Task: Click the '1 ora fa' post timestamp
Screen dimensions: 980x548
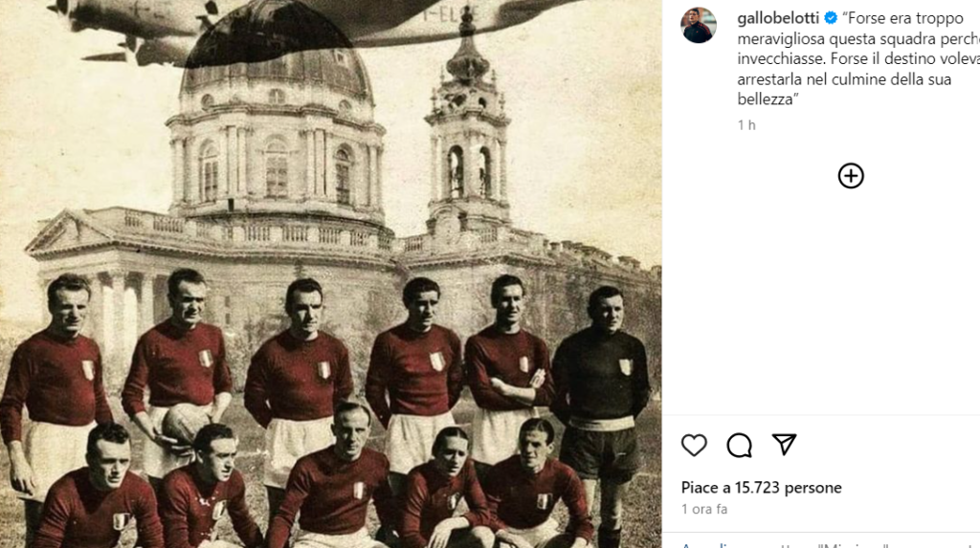Action: 704,509
